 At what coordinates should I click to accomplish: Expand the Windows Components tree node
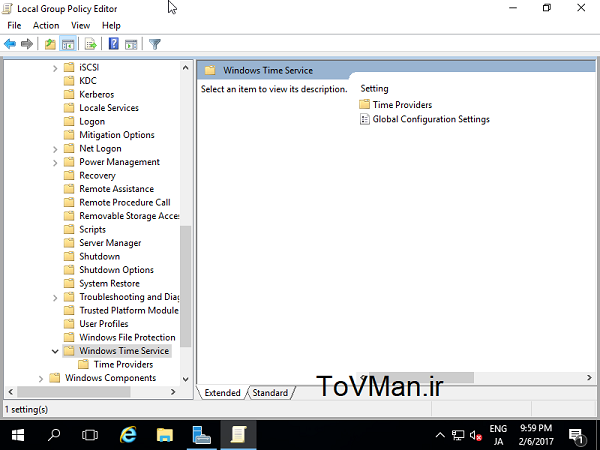coord(41,378)
